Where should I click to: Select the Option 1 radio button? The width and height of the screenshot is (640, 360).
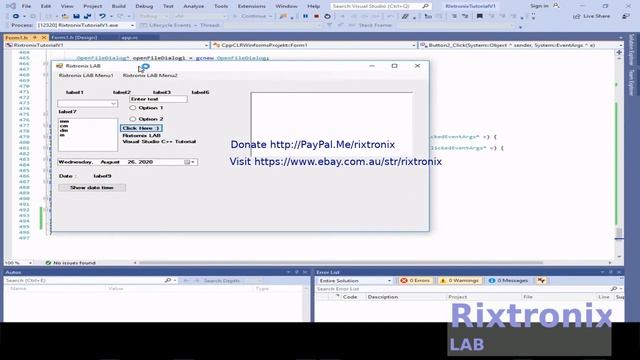click(133, 108)
